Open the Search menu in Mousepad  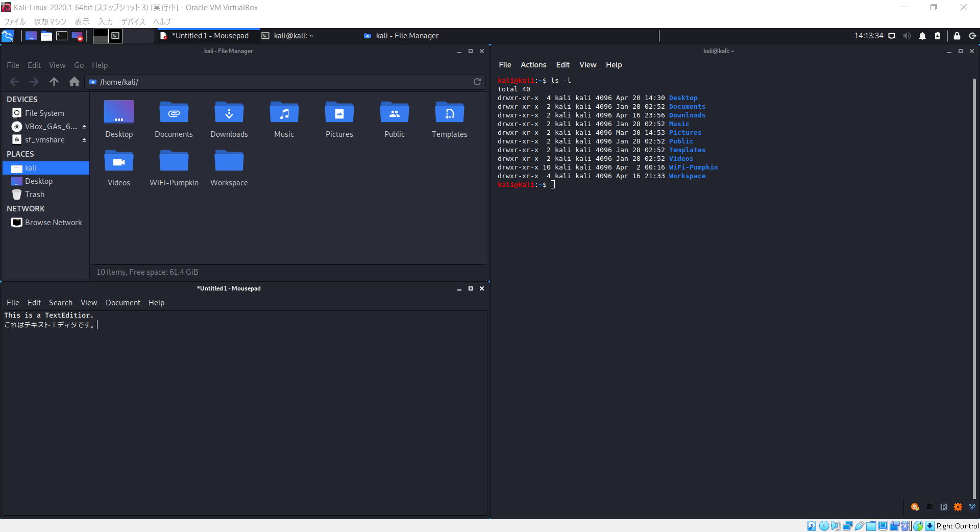coord(61,303)
